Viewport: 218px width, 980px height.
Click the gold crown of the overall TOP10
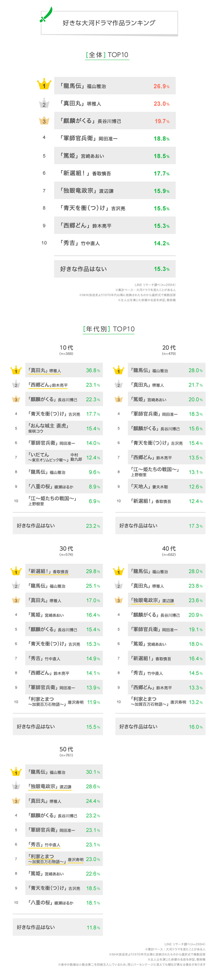point(44,84)
